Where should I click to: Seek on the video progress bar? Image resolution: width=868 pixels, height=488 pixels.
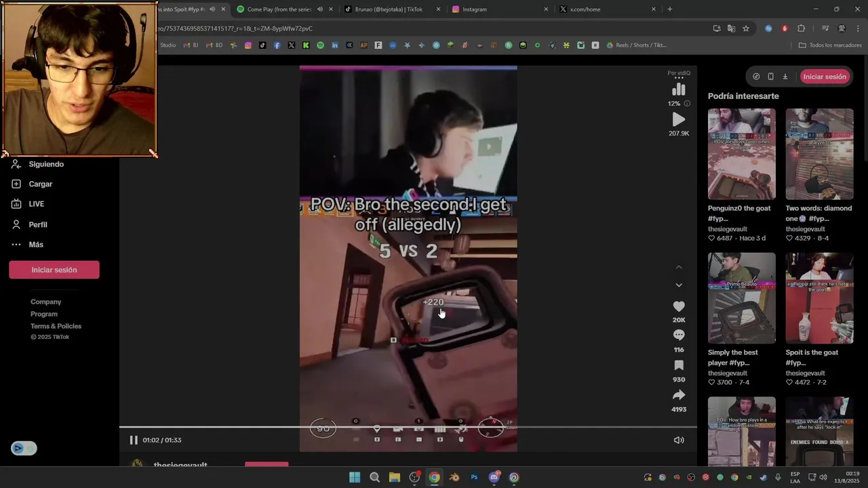click(408, 427)
